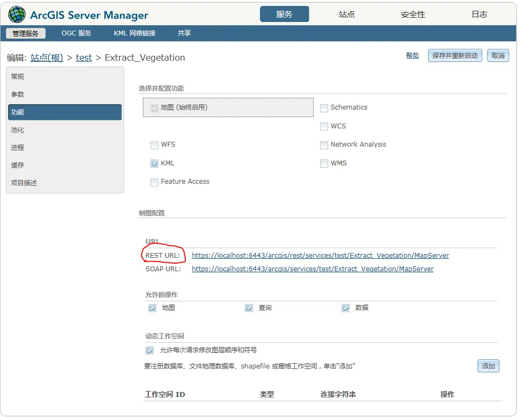Click the 取消 button
This screenshot has height=420, width=521.
pos(498,55)
